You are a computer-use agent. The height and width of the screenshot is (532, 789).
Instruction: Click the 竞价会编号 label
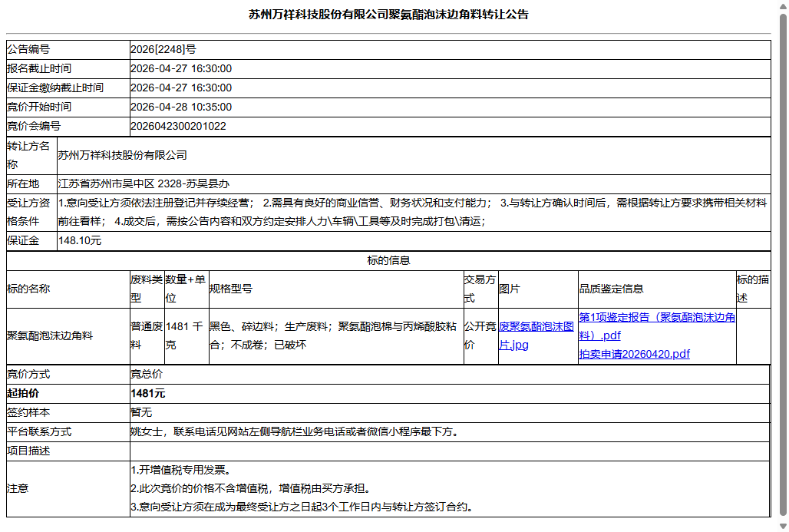pos(34,126)
